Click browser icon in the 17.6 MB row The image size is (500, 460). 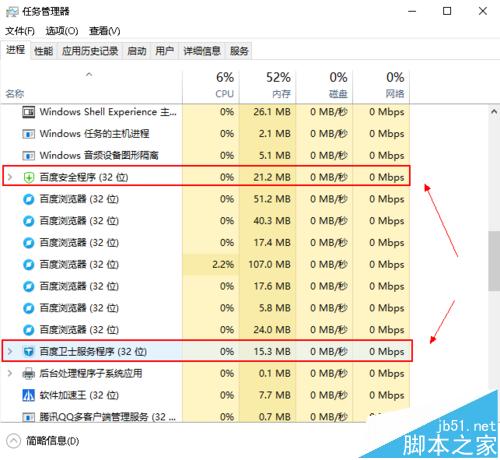pyautogui.click(x=29, y=286)
